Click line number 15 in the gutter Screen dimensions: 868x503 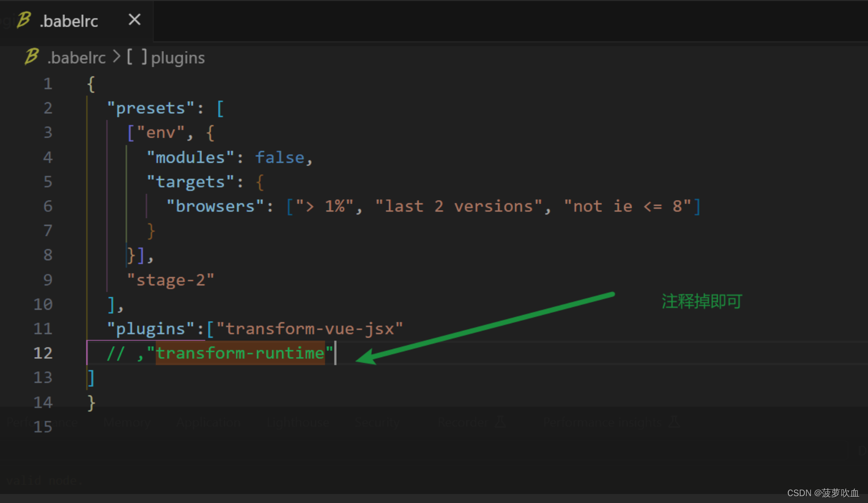coord(43,427)
